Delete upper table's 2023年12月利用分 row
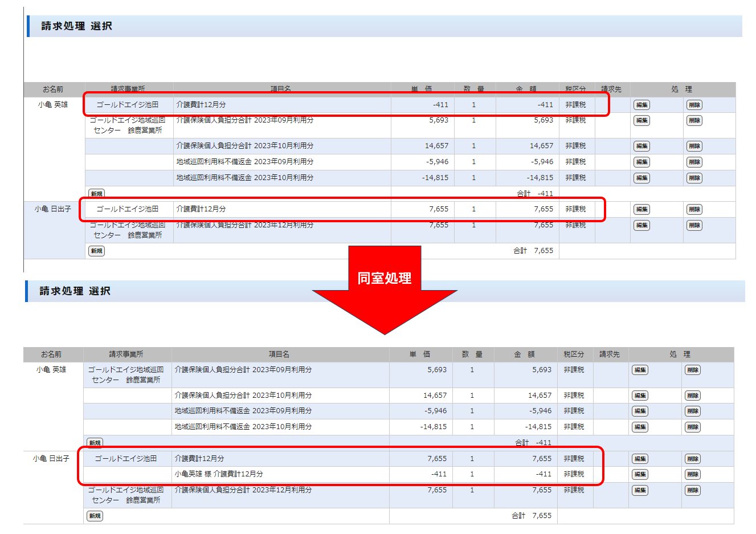The width and height of the screenshot is (756, 534). (694, 226)
